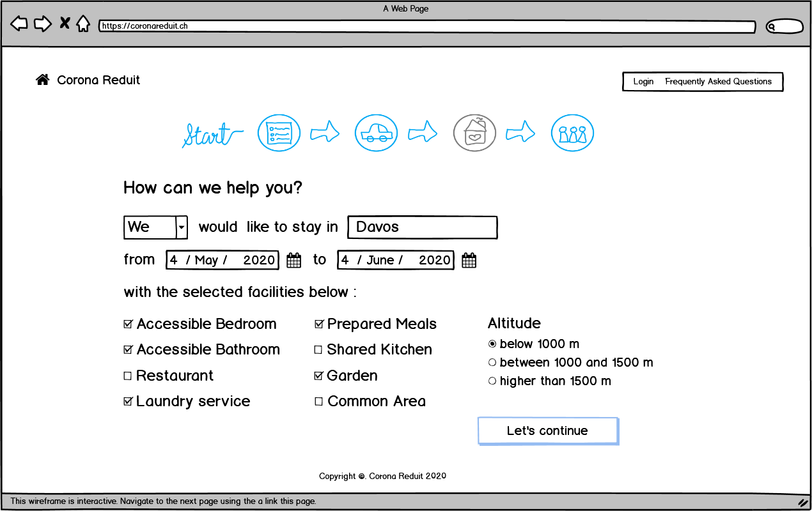Click the arrow before the people step

click(x=520, y=132)
